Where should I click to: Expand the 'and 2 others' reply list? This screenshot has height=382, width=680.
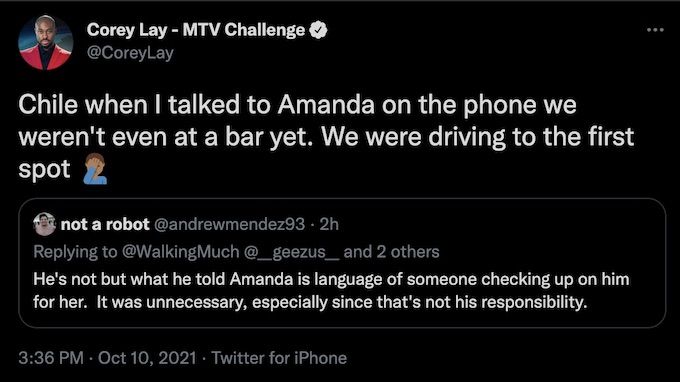pos(391,252)
